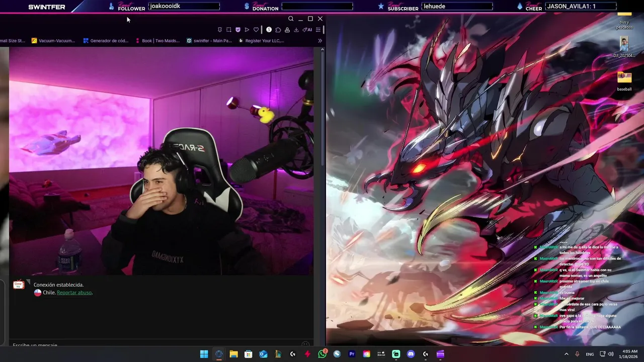Switch the ENG input language
This screenshot has width=644, height=362.
click(590, 354)
